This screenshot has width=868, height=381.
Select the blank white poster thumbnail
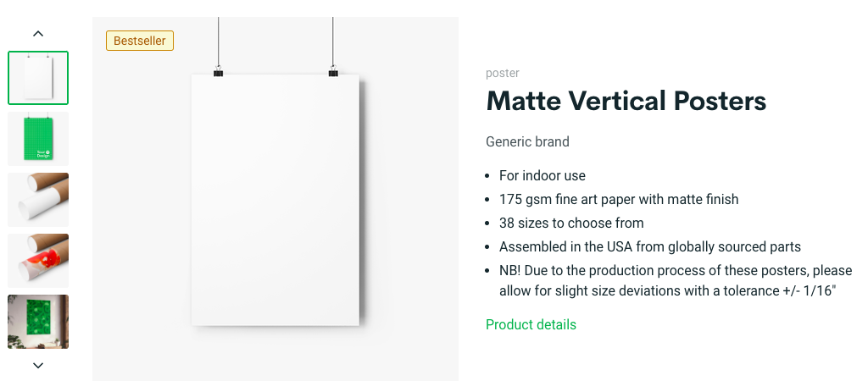click(38, 78)
